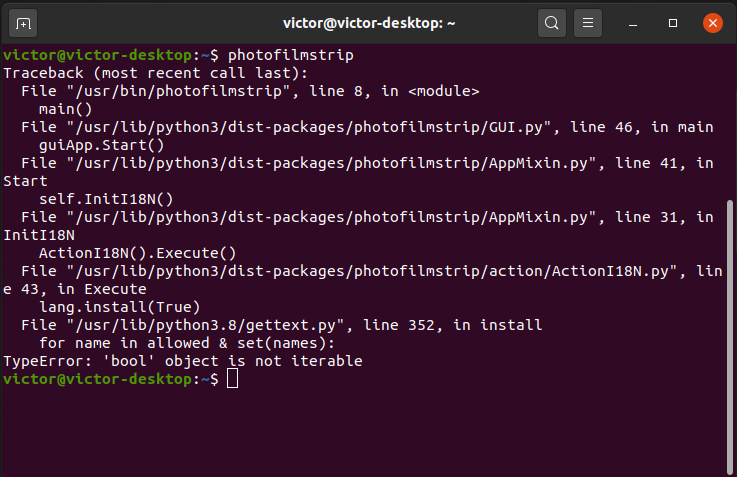The height and width of the screenshot is (477, 737).
Task: Click the cursor block at the last prompt
Action: coord(232,379)
